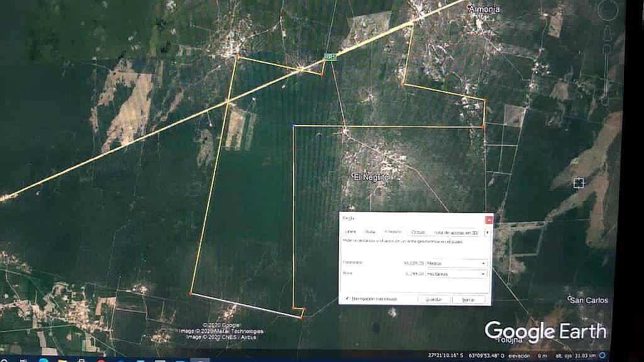Open the Ruta de acceso en 3D tab
Image resolution: width=644 pixels, height=362 pixels.
pos(457,233)
